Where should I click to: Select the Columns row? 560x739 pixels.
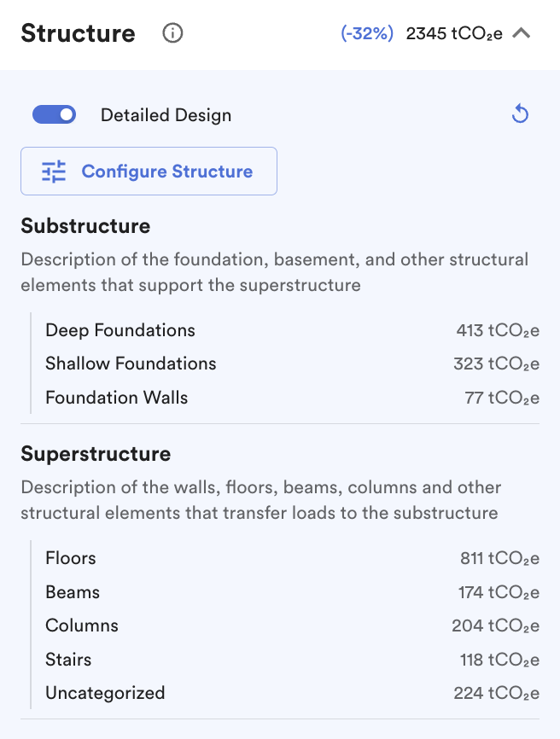pyautogui.click(x=82, y=626)
